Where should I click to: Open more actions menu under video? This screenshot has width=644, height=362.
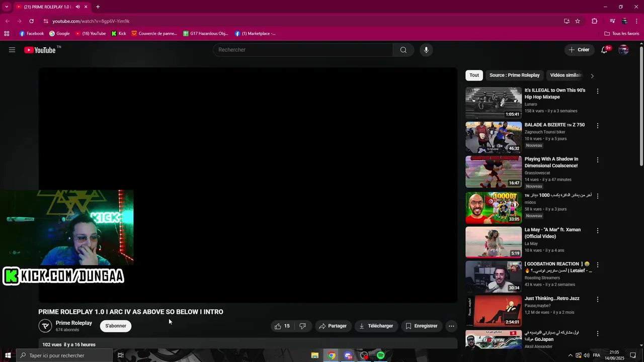coord(451,326)
